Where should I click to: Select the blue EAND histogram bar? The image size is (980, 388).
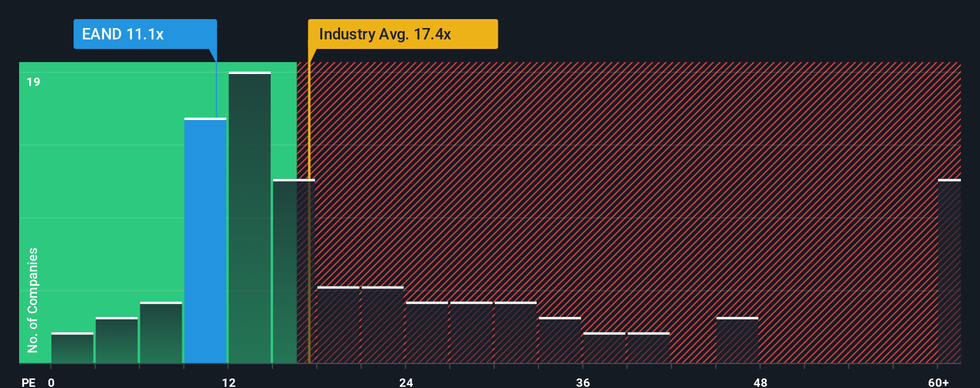click(x=206, y=241)
